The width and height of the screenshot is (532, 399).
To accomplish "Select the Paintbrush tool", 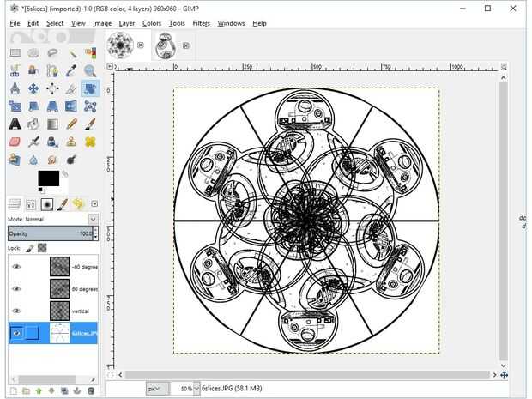I will click(x=90, y=124).
